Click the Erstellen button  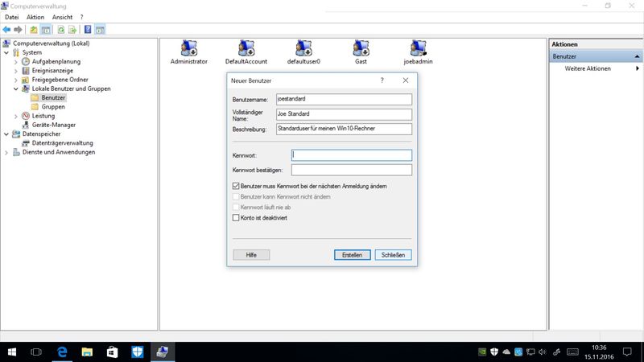coord(353,255)
